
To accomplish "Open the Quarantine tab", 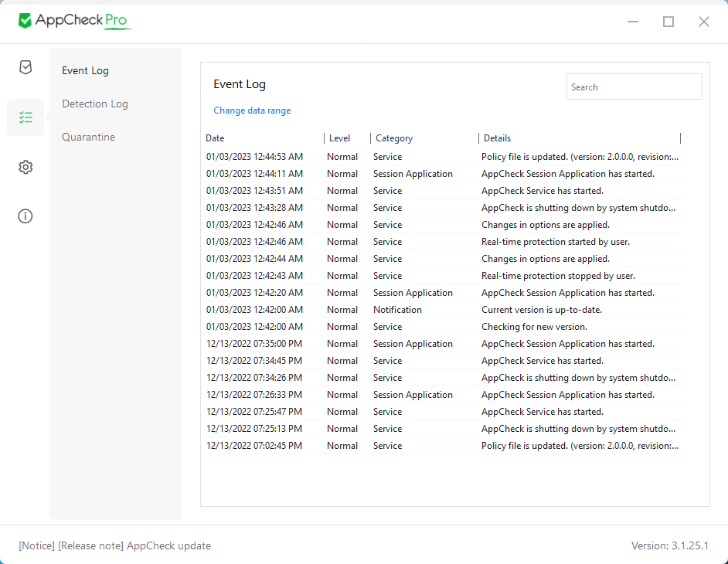I will (89, 138).
